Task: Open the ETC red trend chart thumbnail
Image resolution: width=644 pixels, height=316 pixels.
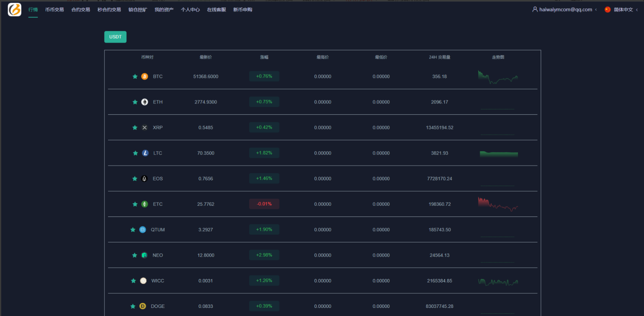Action: [498, 204]
